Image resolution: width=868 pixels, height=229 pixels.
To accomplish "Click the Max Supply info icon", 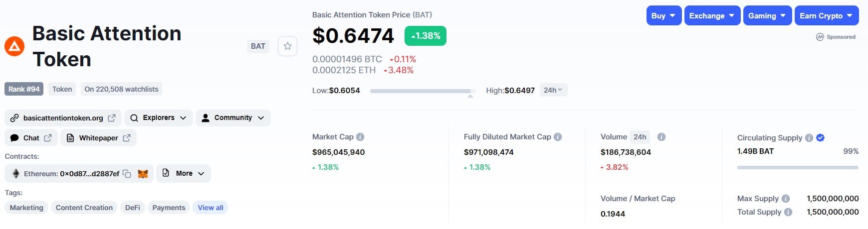I will [x=786, y=199].
